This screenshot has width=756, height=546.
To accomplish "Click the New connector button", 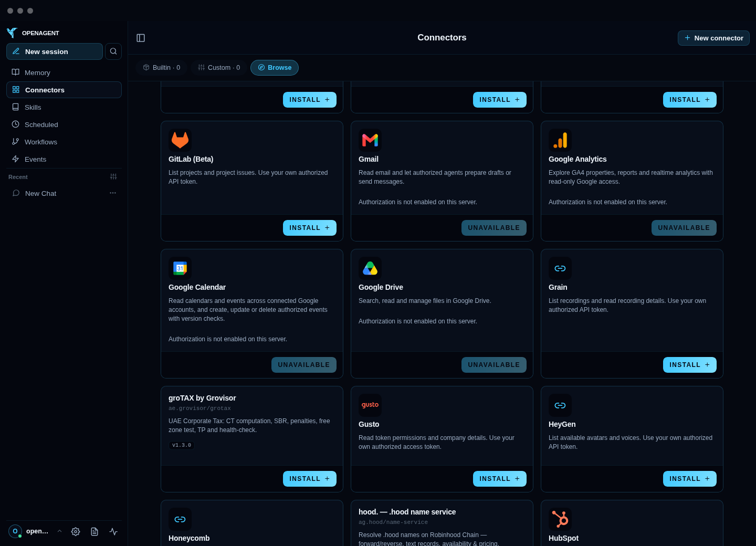I will tap(713, 38).
